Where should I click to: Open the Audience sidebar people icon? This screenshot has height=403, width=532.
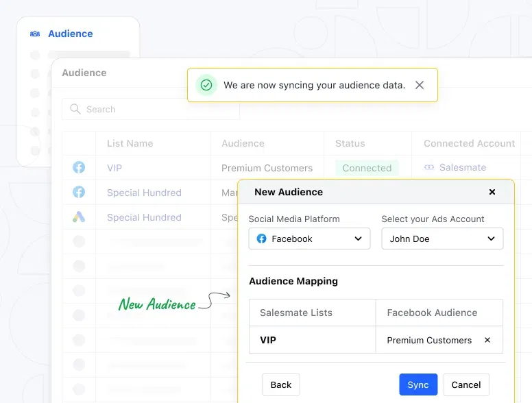(35, 34)
